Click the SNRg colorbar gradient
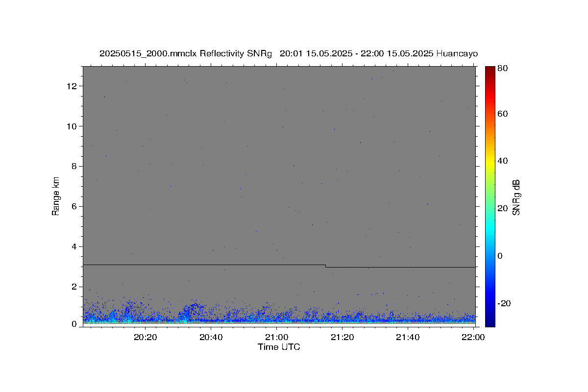The height and width of the screenshot is (392, 588). (490, 196)
